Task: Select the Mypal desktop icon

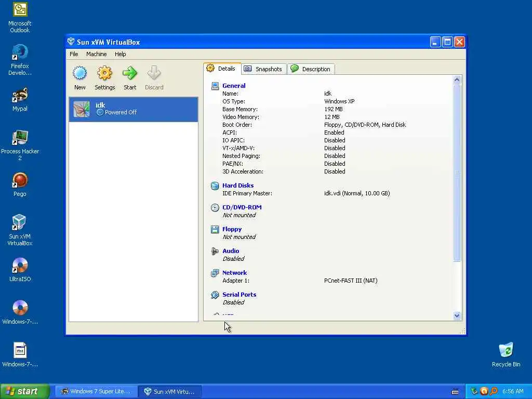Action: [20, 100]
